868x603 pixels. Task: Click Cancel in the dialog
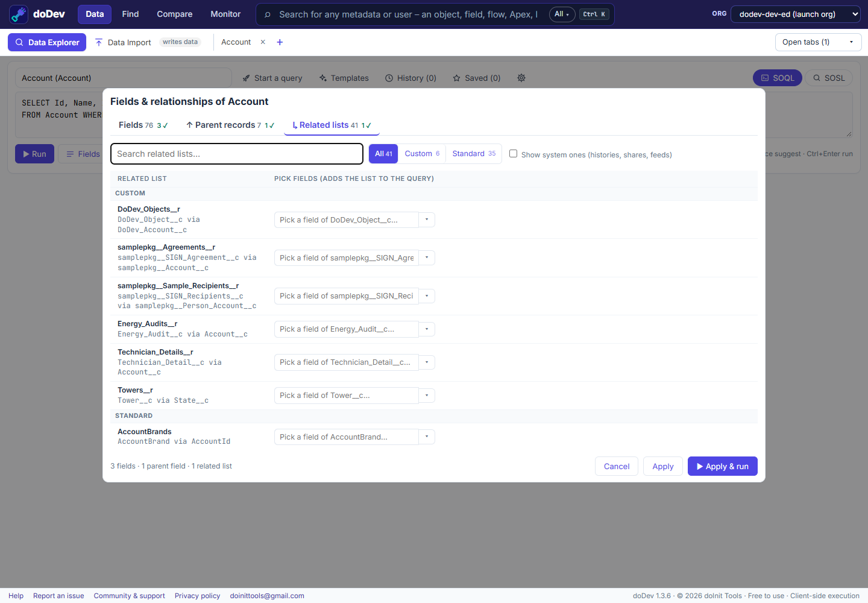[617, 466]
